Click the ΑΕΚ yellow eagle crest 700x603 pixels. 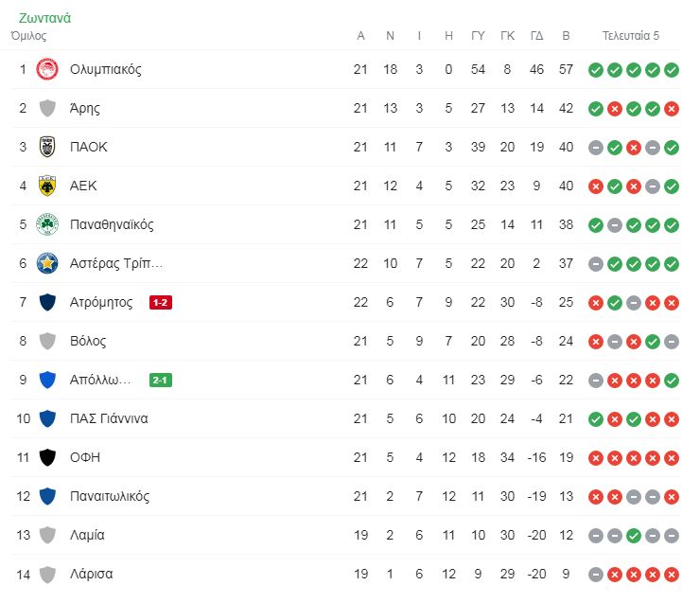click(47, 186)
